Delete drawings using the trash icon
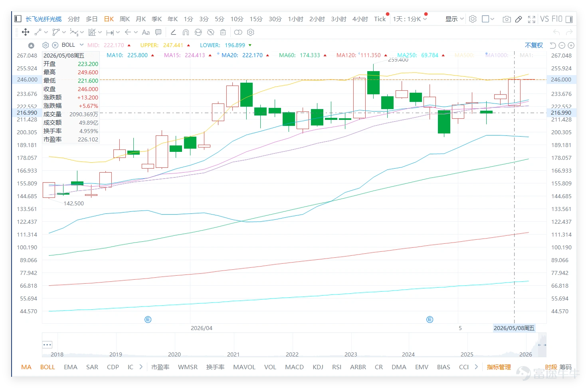This screenshot has width=588, height=388. point(223,32)
